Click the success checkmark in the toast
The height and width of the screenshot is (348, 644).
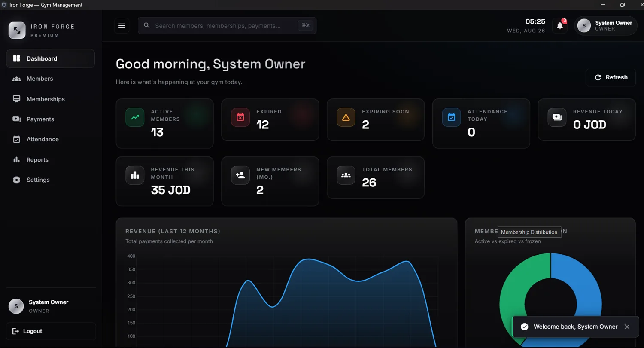tap(524, 327)
